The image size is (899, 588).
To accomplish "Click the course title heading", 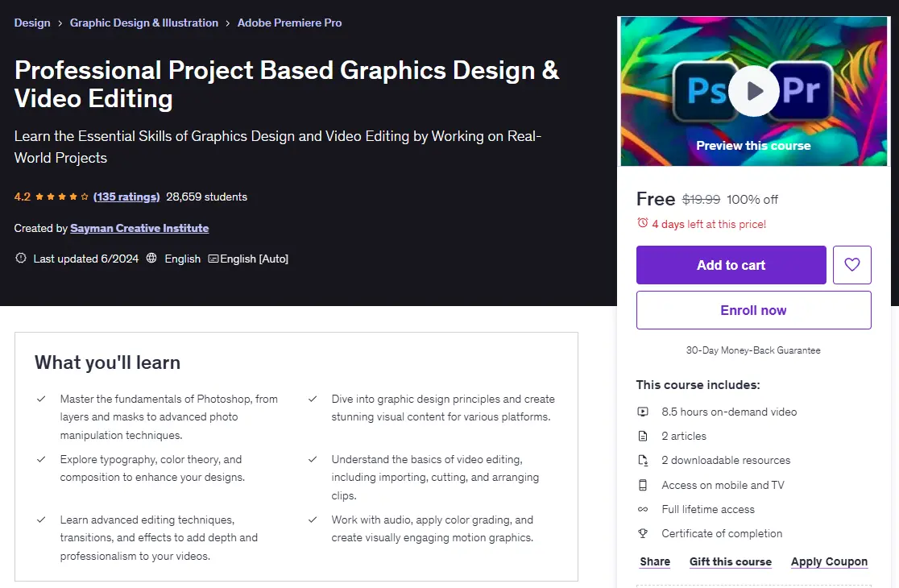I will pyautogui.click(x=287, y=85).
